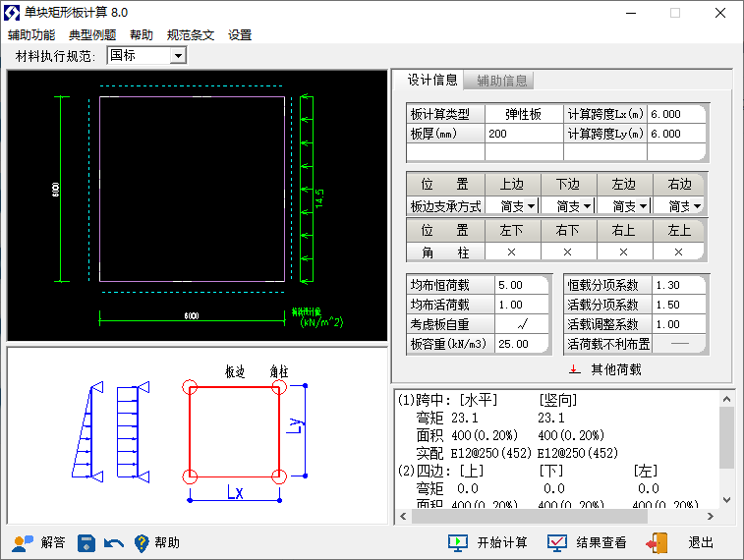Click the 均布活荷载 value 1.00
This screenshot has width=744, height=560.
click(x=522, y=305)
